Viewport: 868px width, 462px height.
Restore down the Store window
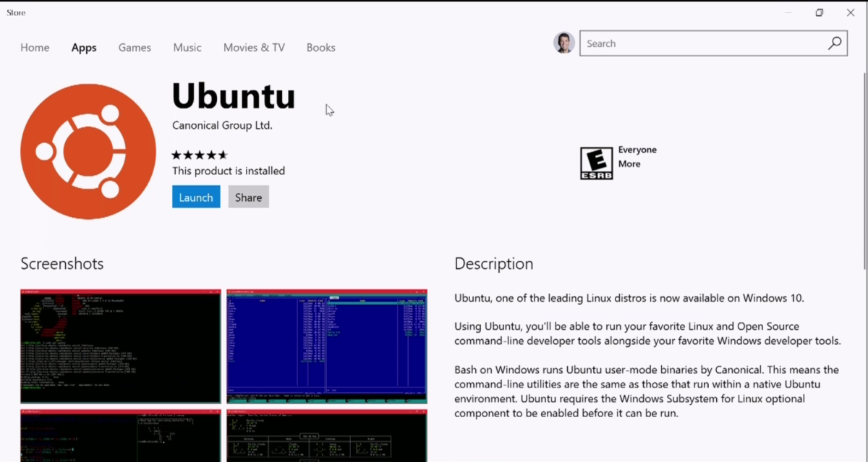[819, 12]
